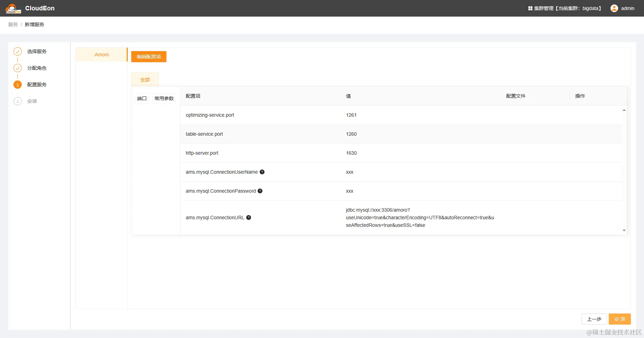644x338 pixels.
Task: Click the CloudEon title text
Action: tap(40, 8)
